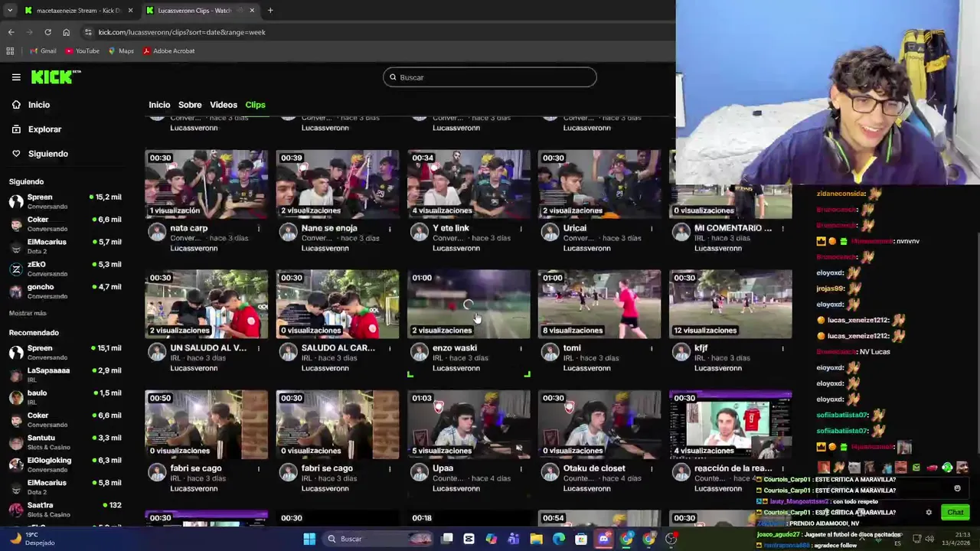
Task: Switch to the Videos tab
Action: (224, 105)
